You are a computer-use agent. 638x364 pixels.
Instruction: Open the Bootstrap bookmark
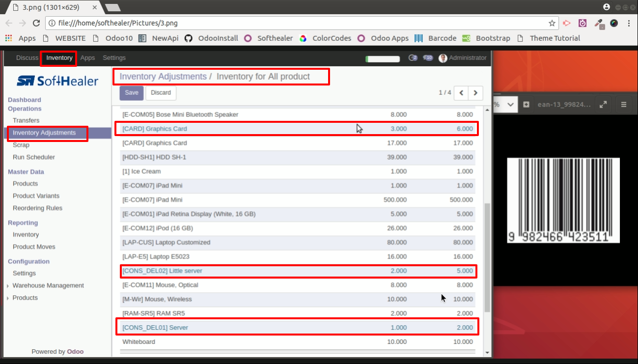tap(486, 38)
